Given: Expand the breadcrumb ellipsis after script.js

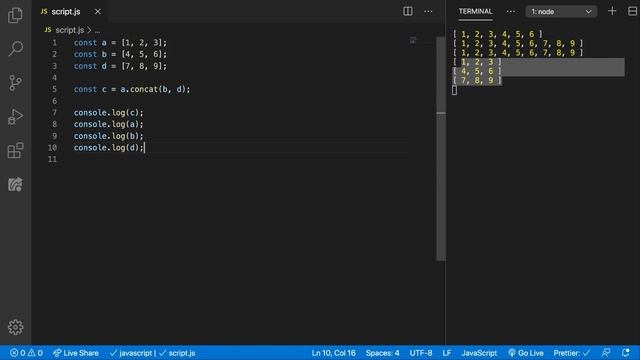Looking at the screenshot, I should click(x=97, y=30).
